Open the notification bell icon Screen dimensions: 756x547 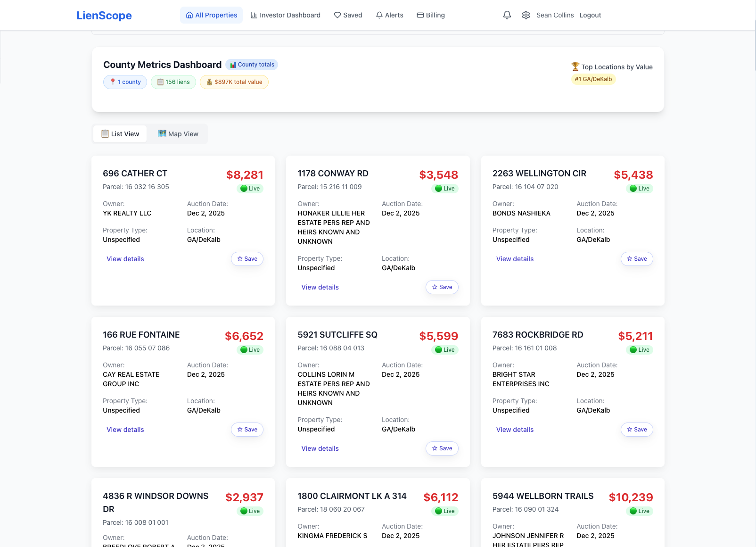(506, 15)
